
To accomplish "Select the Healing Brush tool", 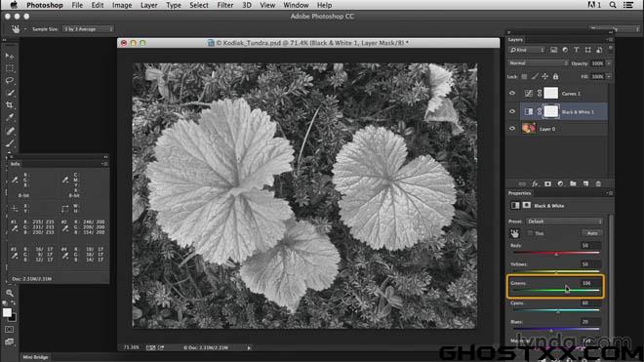I will pos(10,131).
